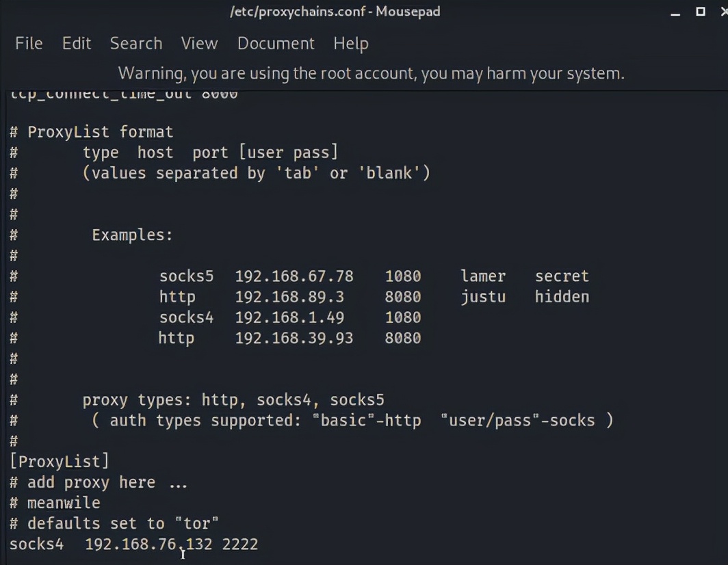
Task: Open the View menu
Action: click(x=199, y=43)
